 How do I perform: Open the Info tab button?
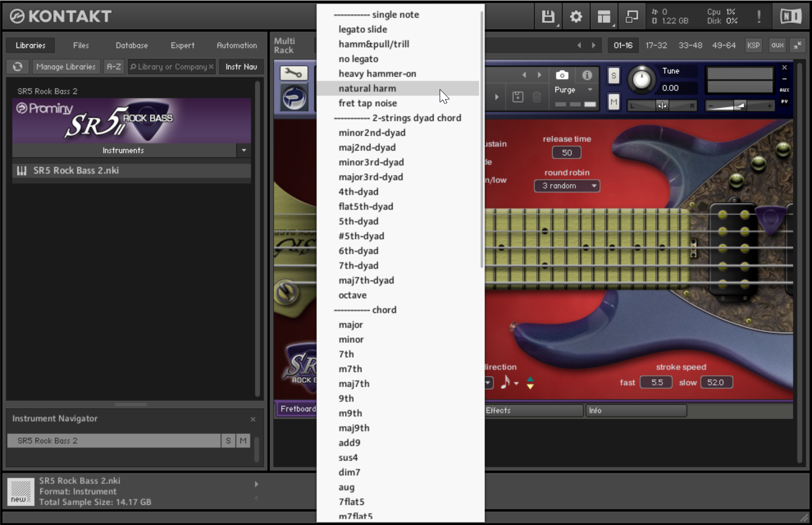[x=636, y=410]
